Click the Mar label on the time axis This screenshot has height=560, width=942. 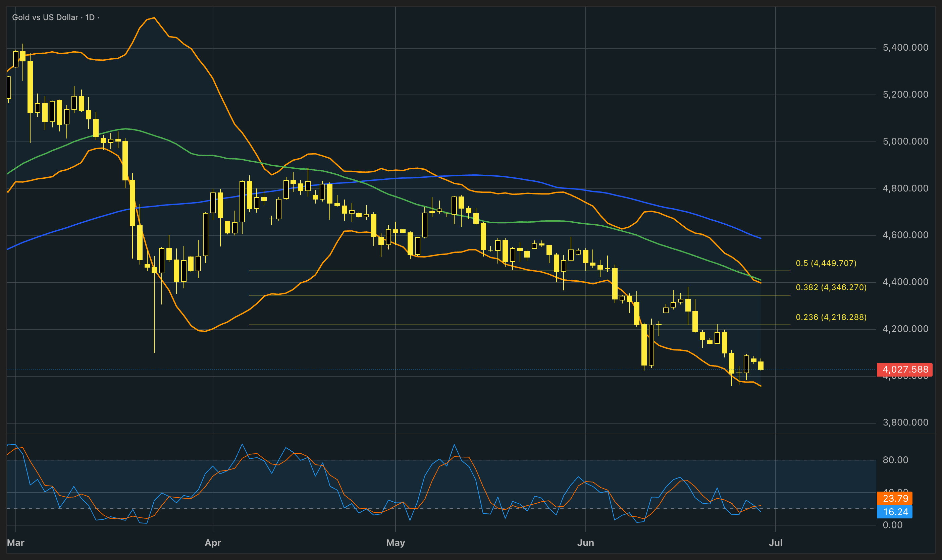[15, 543]
